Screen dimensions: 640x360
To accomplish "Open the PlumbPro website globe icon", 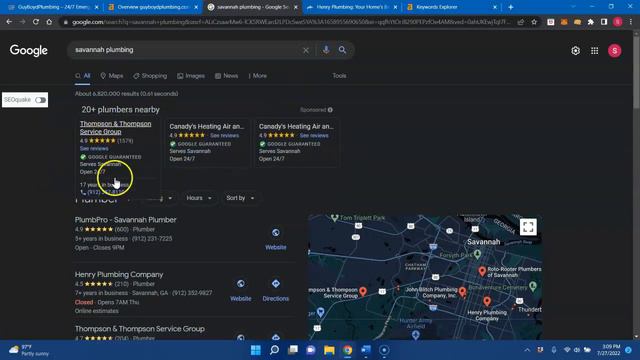I will tap(276, 233).
